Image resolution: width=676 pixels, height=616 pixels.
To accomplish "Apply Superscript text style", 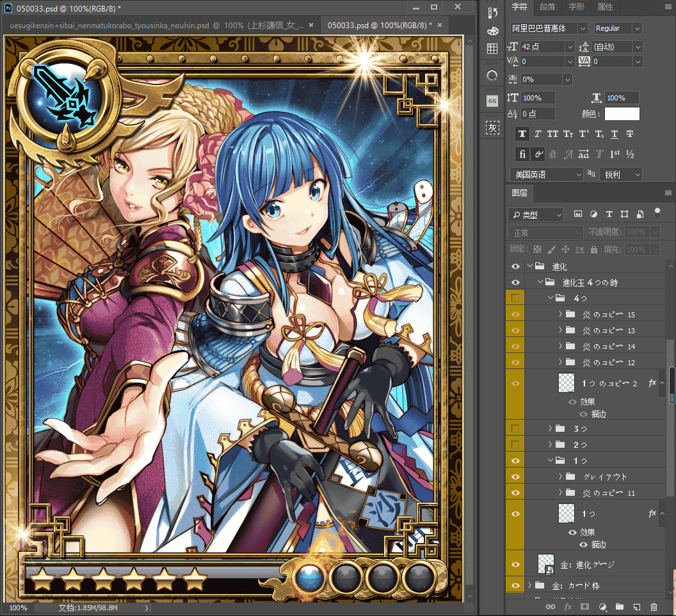I will tap(584, 134).
